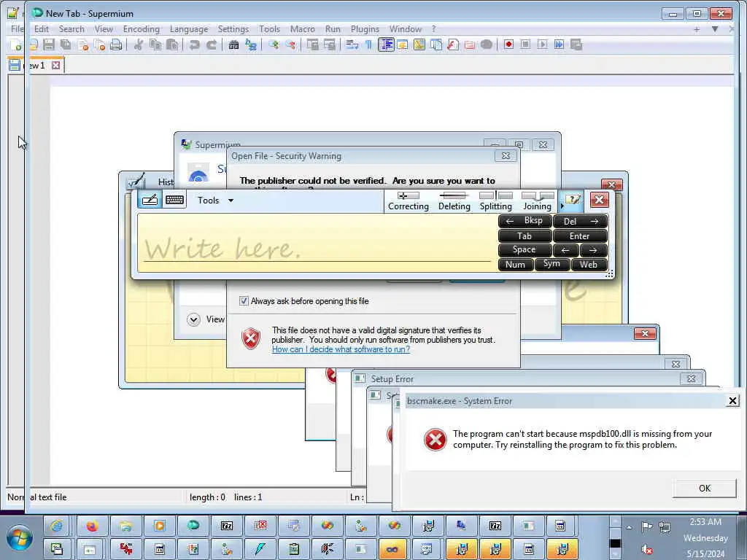
Task: Open Internet Explorer from taskbar
Action: click(x=56, y=526)
